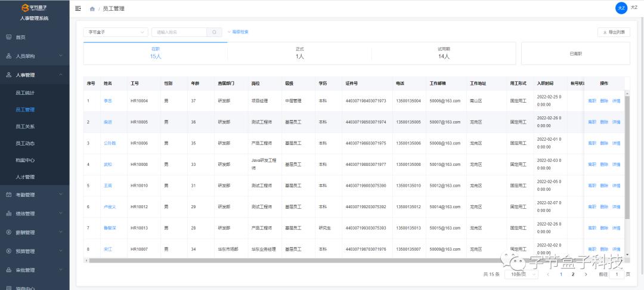Image resolution: width=644 pixels, height=290 pixels.
Task: Click the 请输入姓名 name input field
Action: (179, 32)
